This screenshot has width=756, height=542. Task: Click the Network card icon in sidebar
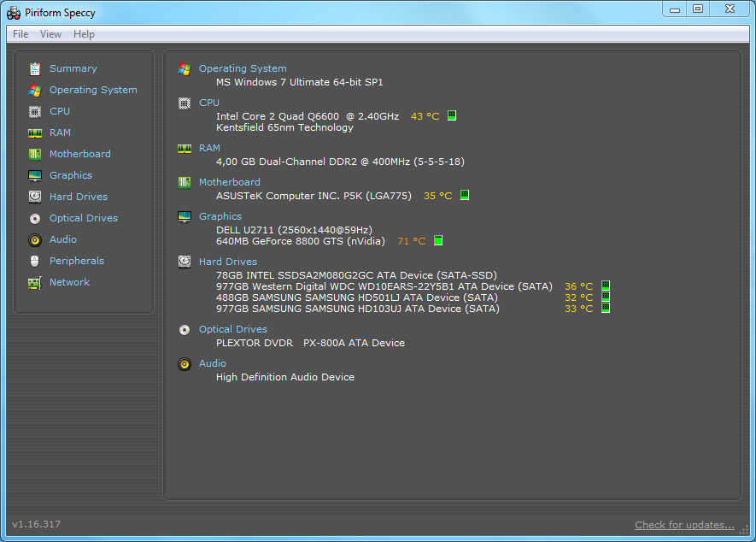point(35,283)
